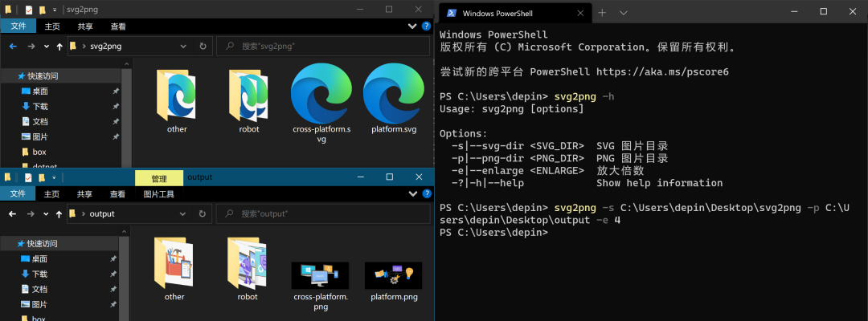Select the platform.png thumbnail

tap(394, 274)
